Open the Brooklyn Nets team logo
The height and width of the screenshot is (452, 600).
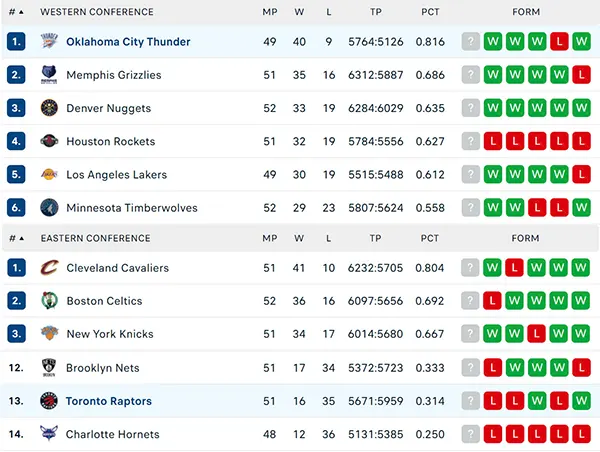[x=49, y=367]
